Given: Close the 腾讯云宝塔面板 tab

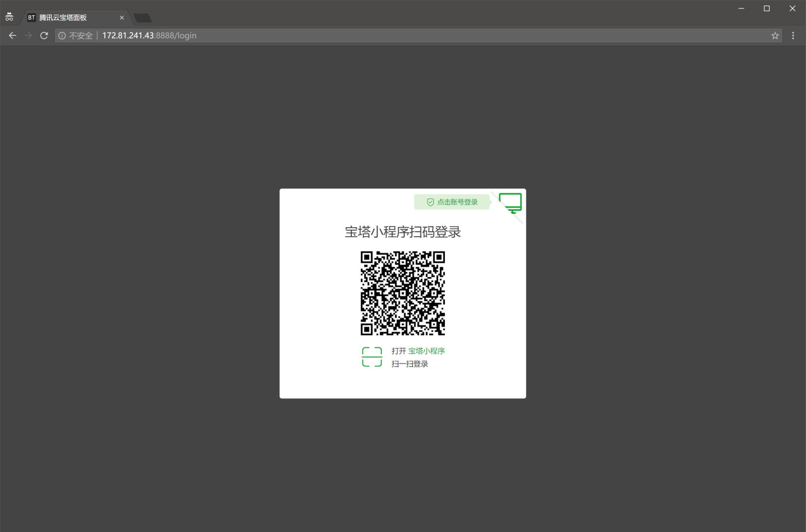Looking at the screenshot, I should [122, 18].
